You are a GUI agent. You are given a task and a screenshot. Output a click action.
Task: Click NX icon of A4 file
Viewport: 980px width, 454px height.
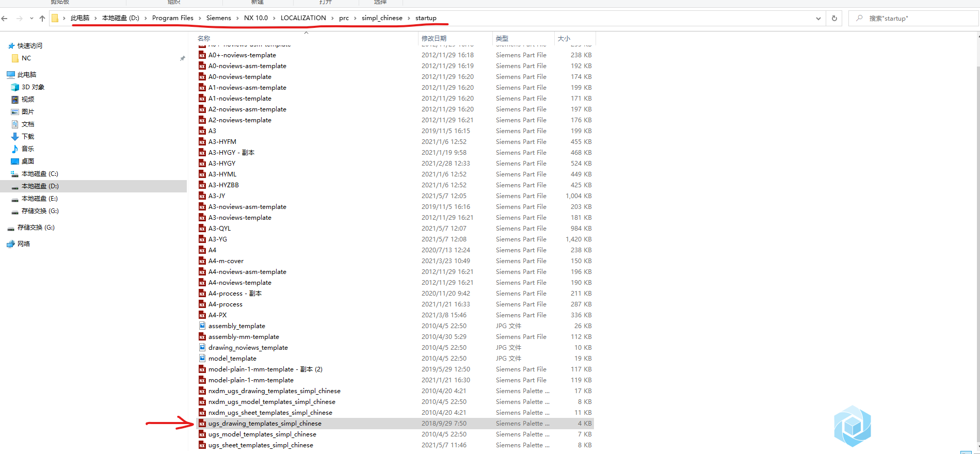tap(202, 250)
